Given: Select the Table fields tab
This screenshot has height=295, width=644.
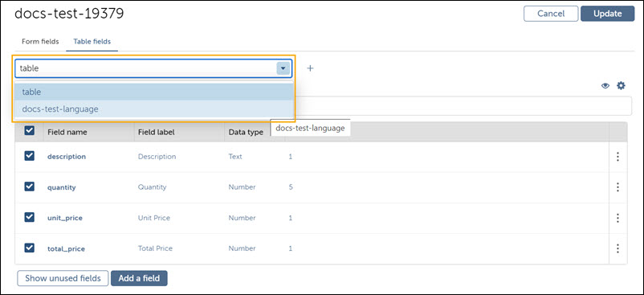Looking at the screenshot, I should point(92,42).
